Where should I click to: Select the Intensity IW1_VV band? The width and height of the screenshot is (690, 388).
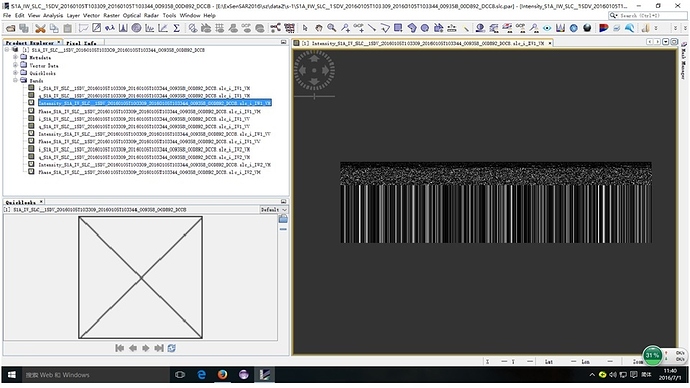pos(154,134)
